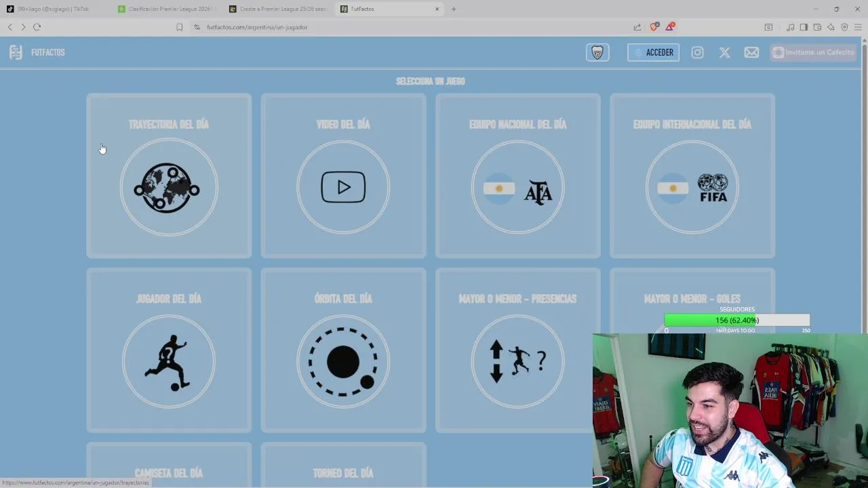Open the Brave VPN shield icon
The width and height of the screenshot is (868, 488).
[844, 27]
